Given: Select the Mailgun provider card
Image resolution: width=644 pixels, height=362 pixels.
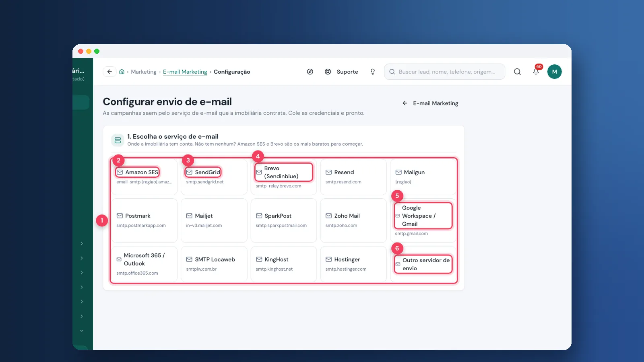Looking at the screenshot, I should click(x=423, y=177).
